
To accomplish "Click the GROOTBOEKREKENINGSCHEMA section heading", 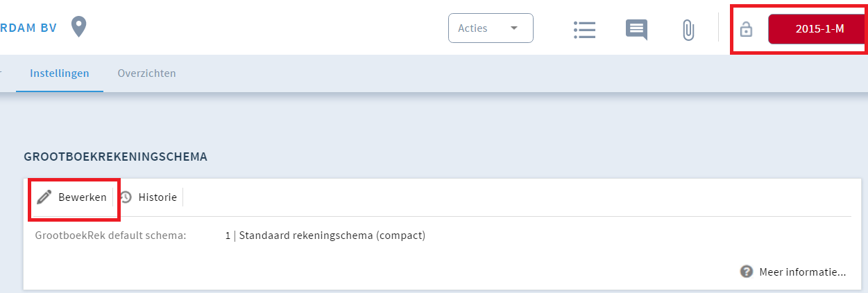I will pyautogui.click(x=116, y=157).
